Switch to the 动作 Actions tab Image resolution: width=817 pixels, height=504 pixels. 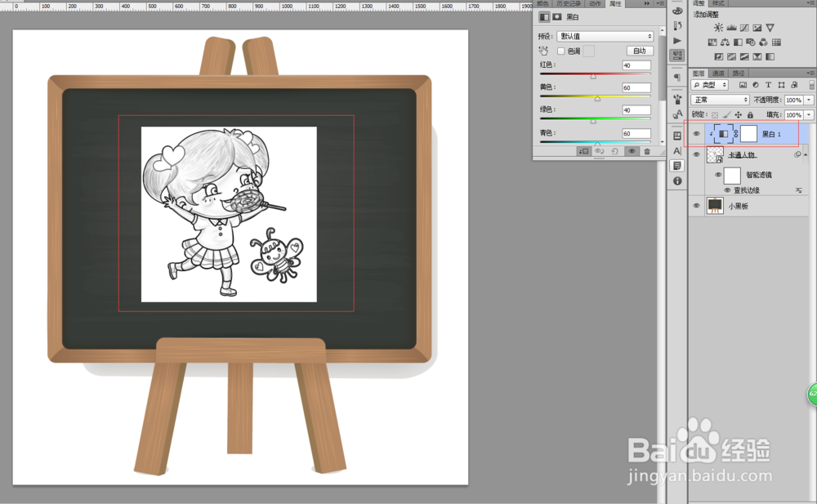coord(595,3)
